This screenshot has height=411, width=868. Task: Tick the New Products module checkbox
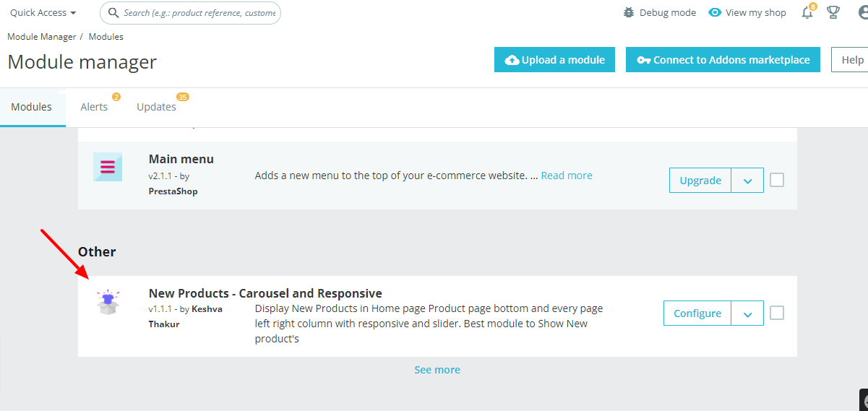click(777, 313)
